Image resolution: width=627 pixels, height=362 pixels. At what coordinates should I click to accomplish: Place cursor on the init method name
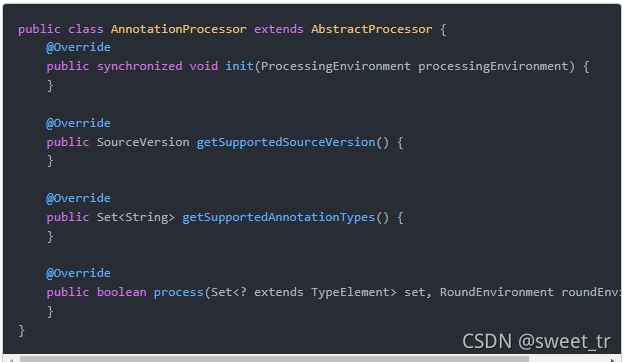pos(240,66)
